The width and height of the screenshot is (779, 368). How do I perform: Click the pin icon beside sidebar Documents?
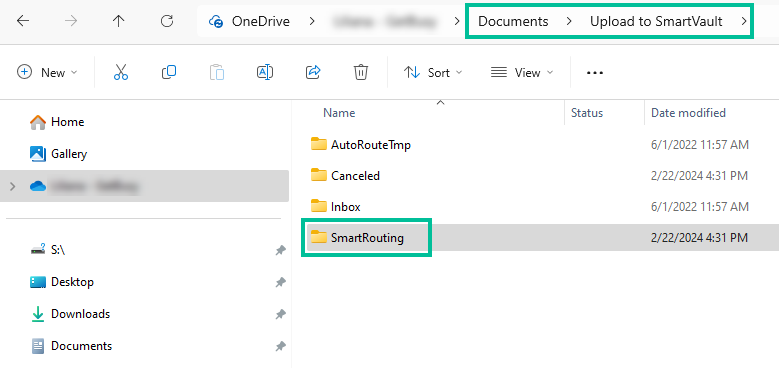click(x=280, y=346)
